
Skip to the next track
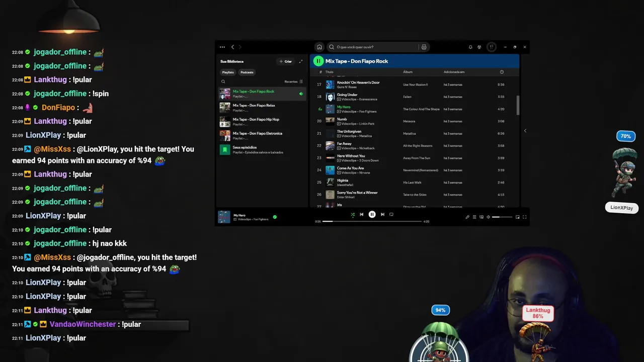pos(382,214)
